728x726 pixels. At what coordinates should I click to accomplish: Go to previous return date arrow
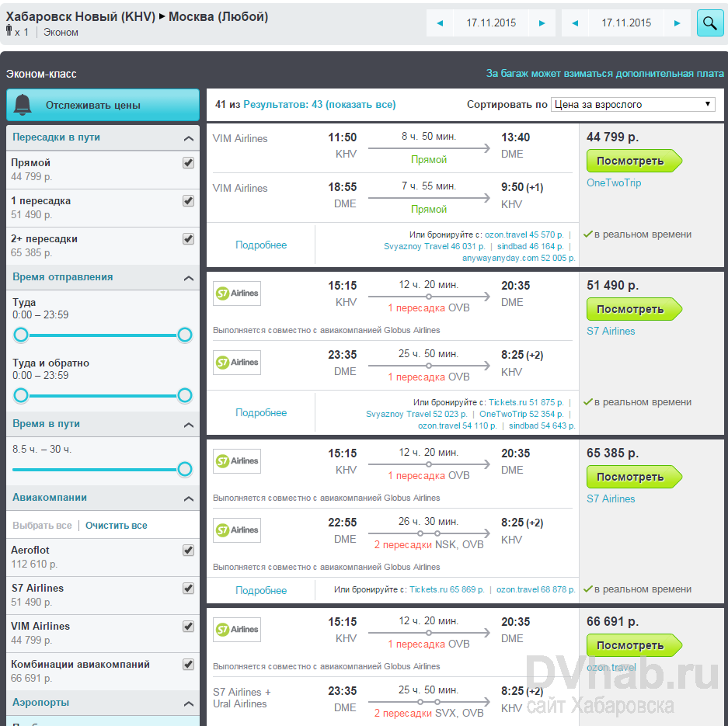pos(575,23)
